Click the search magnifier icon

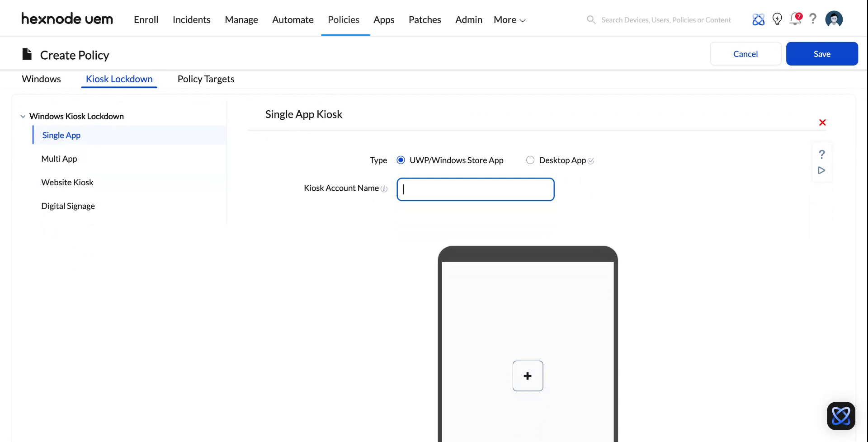tap(591, 19)
